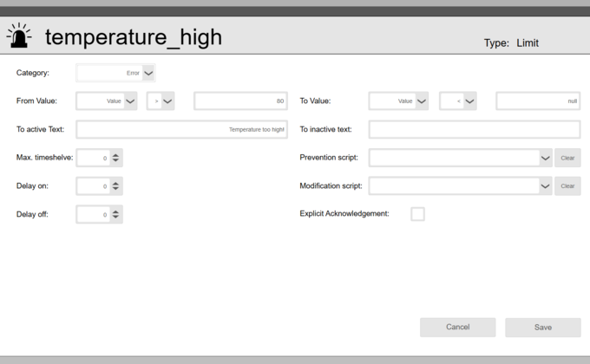The height and width of the screenshot is (364, 590).
Task: Decrease Max. timeshelve value
Action: [x=115, y=160]
